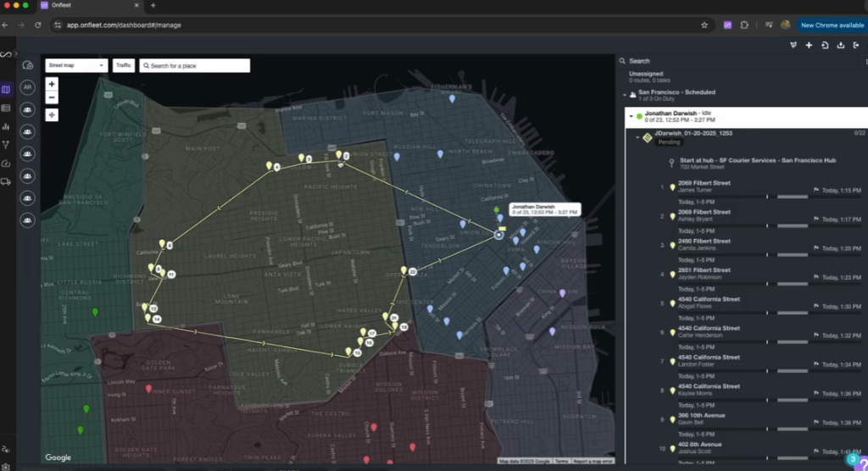The width and height of the screenshot is (868, 471).
Task: Click the chat clock icon above AR
Action: pos(28,65)
